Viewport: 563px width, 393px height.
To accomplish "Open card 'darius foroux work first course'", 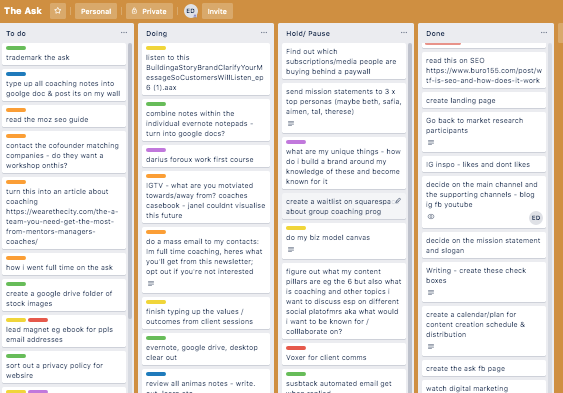I will point(206,156).
